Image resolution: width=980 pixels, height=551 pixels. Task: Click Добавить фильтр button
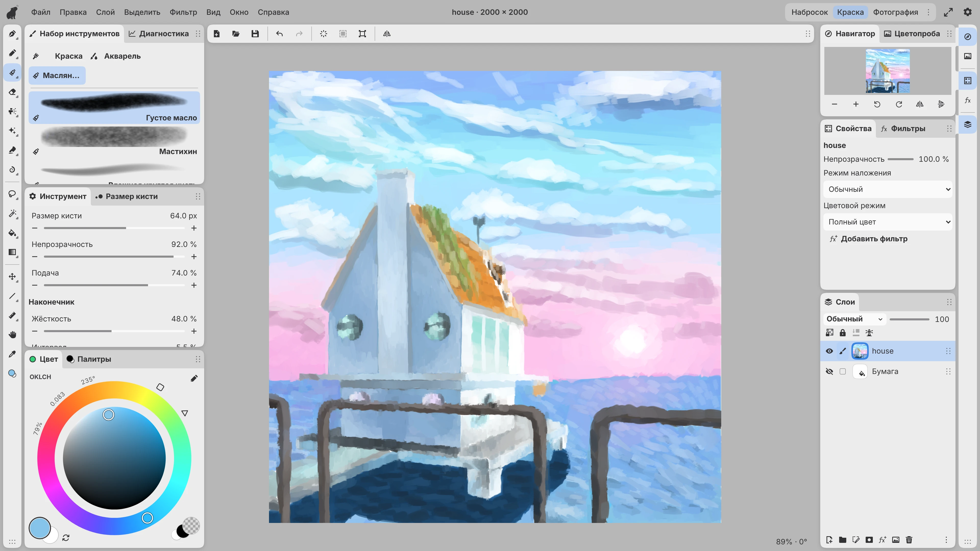click(x=868, y=239)
